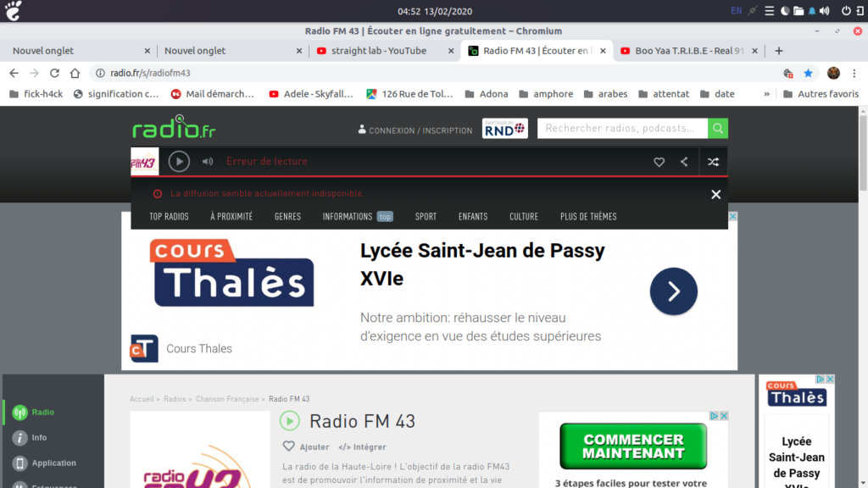Open the CULTURE menu
The width and height of the screenshot is (868, 488).
tap(524, 216)
